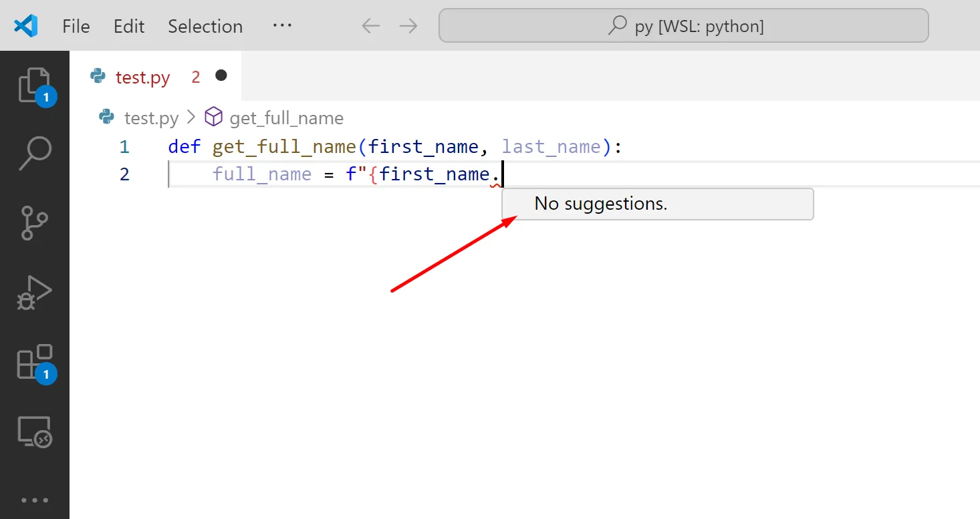Viewport: 980px width, 519px height.
Task: Open the Search view icon
Action: click(x=34, y=153)
